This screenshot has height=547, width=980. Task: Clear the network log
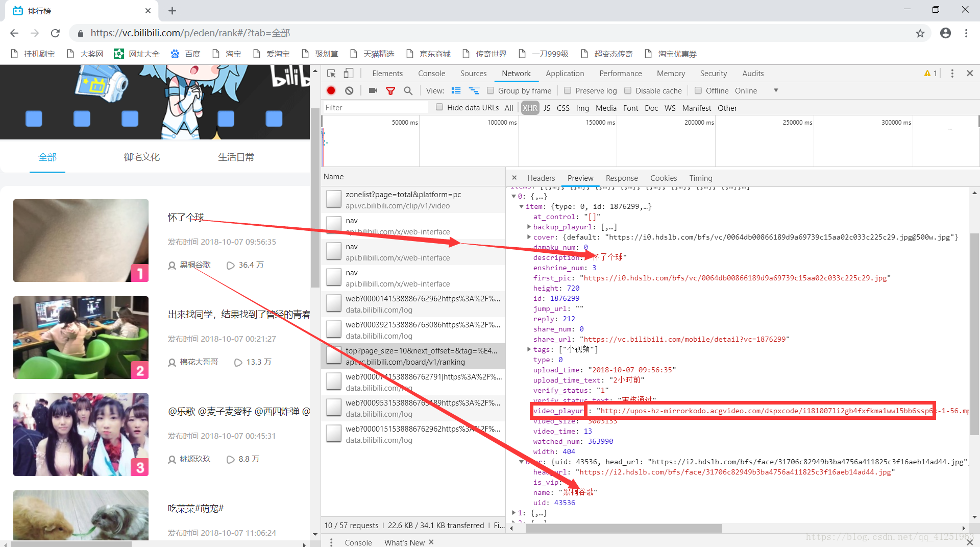pyautogui.click(x=349, y=91)
